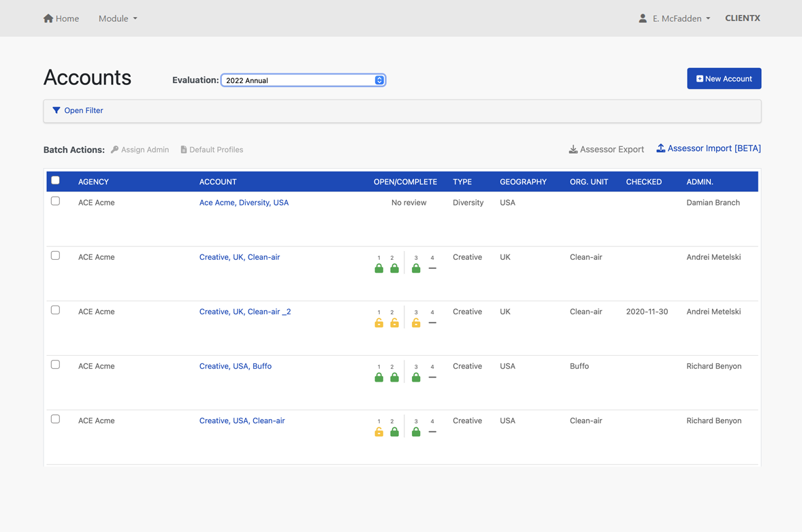Click the Assign Admin batch action
Screen dimensions: 802x532
pos(140,150)
